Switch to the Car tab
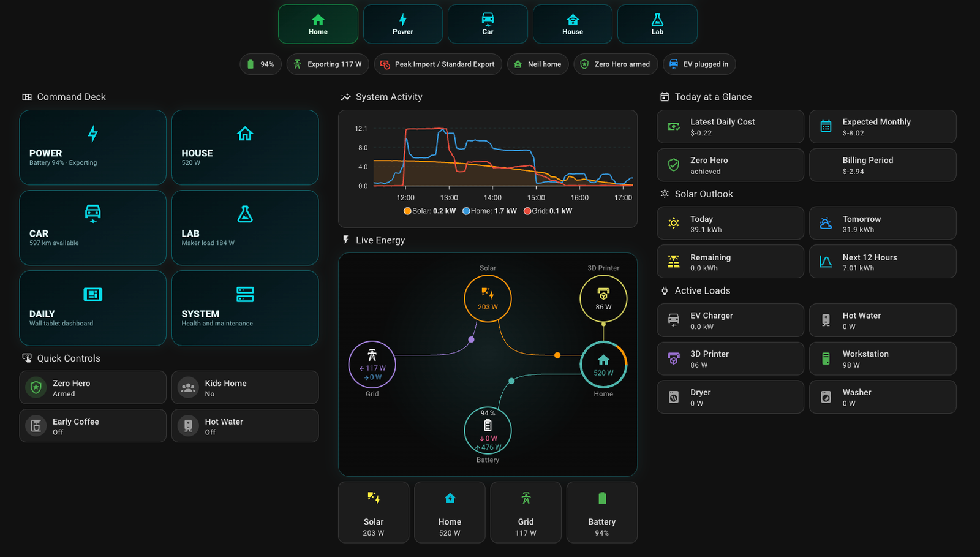 [x=488, y=24]
